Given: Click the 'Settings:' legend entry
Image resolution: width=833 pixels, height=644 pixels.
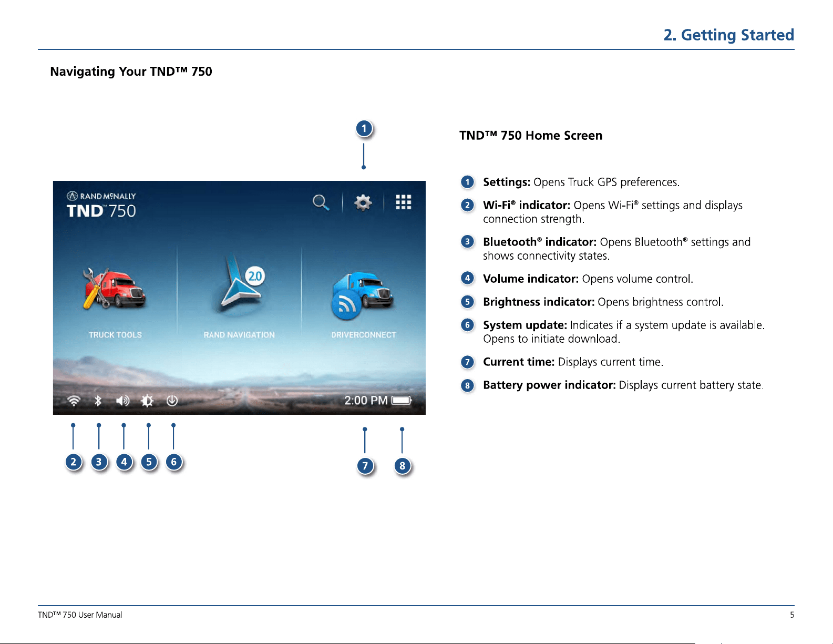Looking at the screenshot, I should 507,182.
